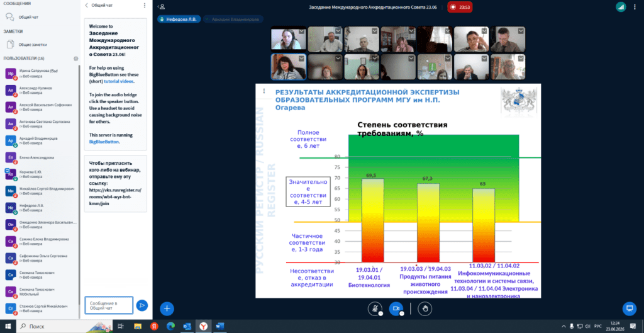Select user Корнева Е.Ю.
Image resolution: width=644 pixels, height=333 pixels.
pyautogui.click(x=40, y=174)
